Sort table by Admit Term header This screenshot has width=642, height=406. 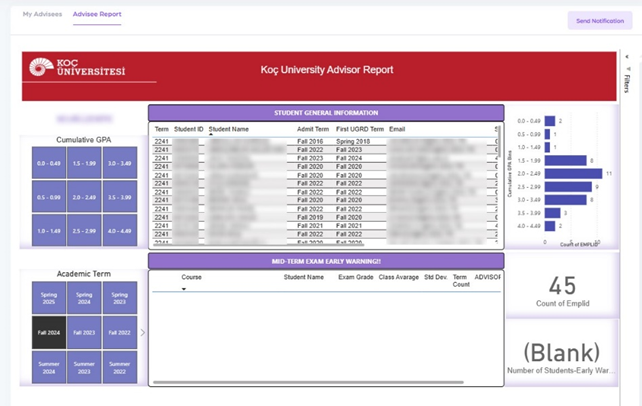313,129
